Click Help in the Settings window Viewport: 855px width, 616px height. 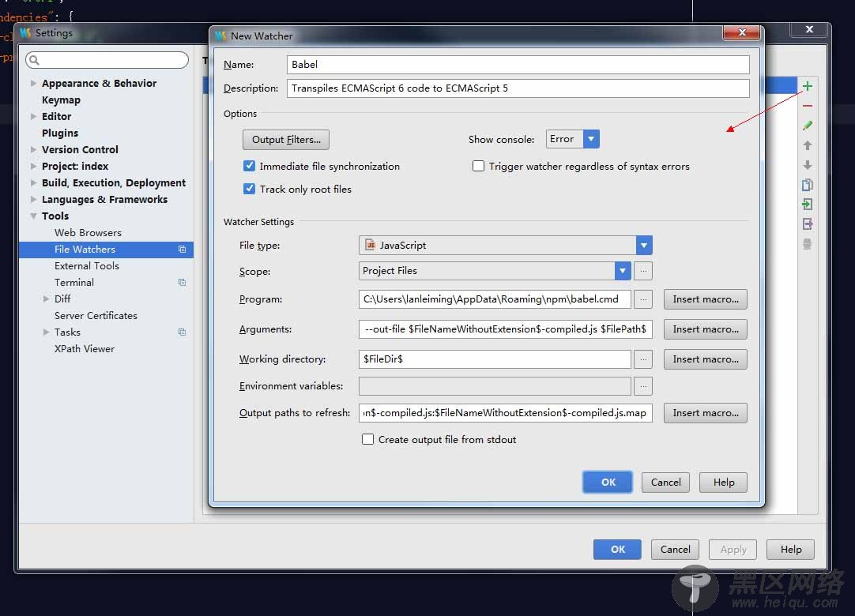click(791, 550)
